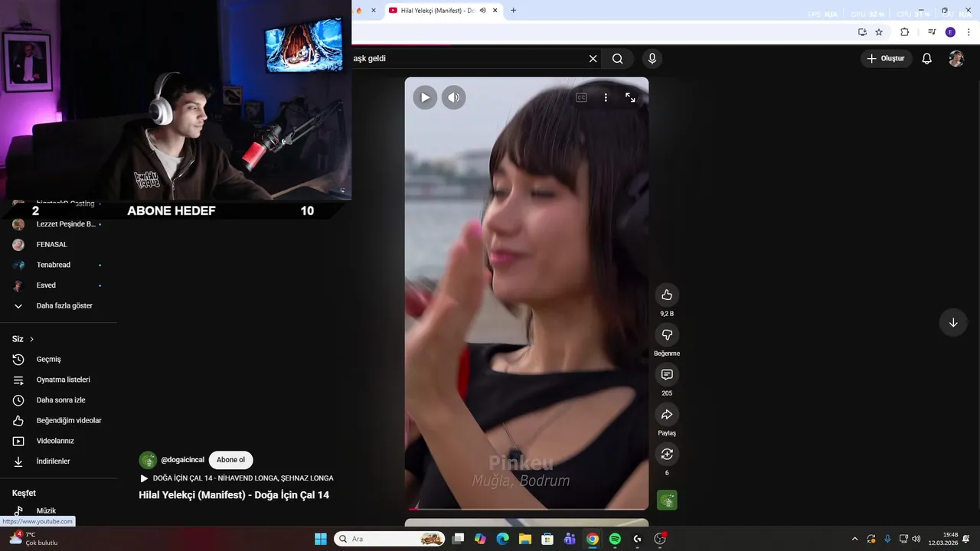The height and width of the screenshot is (551, 980).
Task: Toggle closed captions on the Short
Action: [581, 97]
